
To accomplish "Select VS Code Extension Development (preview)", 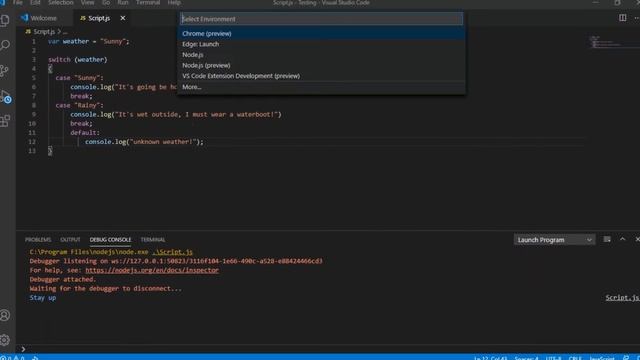I will pyautogui.click(x=321, y=76).
